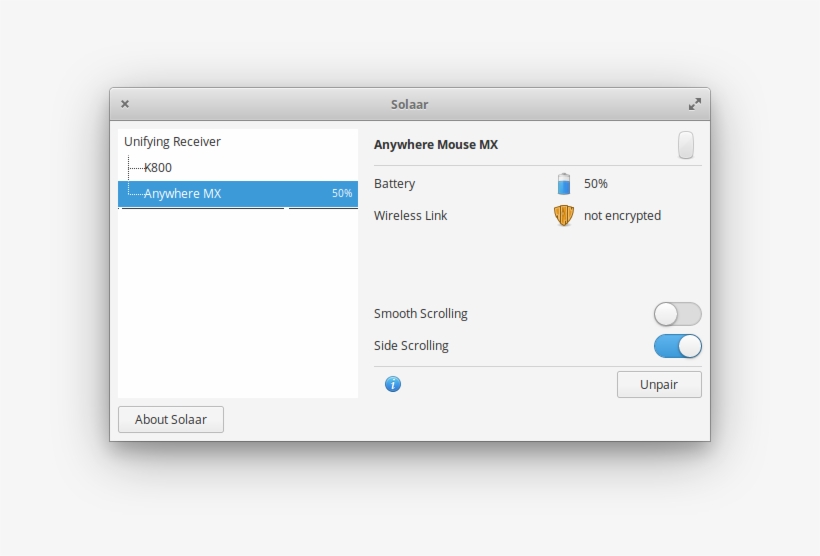The width and height of the screenshot is (820, 556).
Task: Click the Side Scrolling label
Action: [411, 346]
